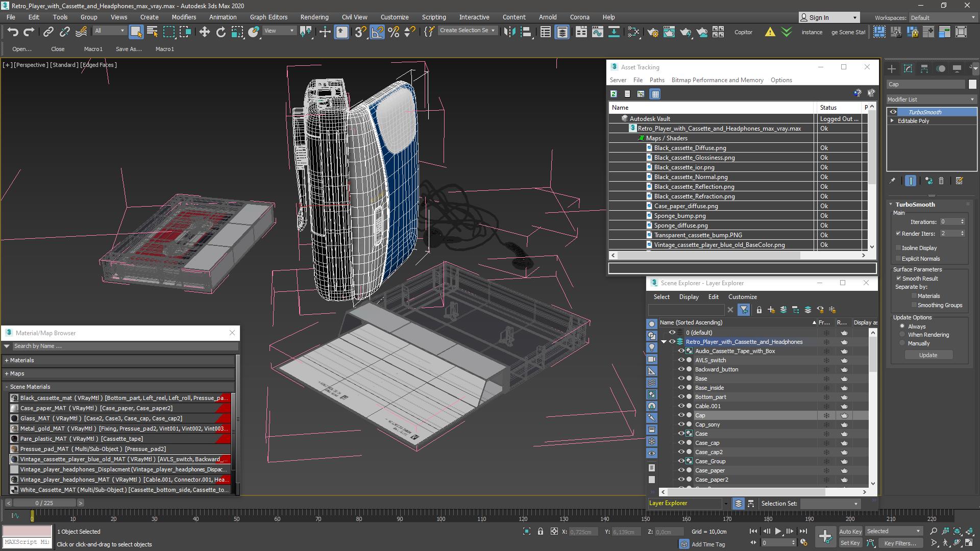Click the Cap object color swatch
The width and height of the screenshot is (980, 551).
[x=972, y=85]
